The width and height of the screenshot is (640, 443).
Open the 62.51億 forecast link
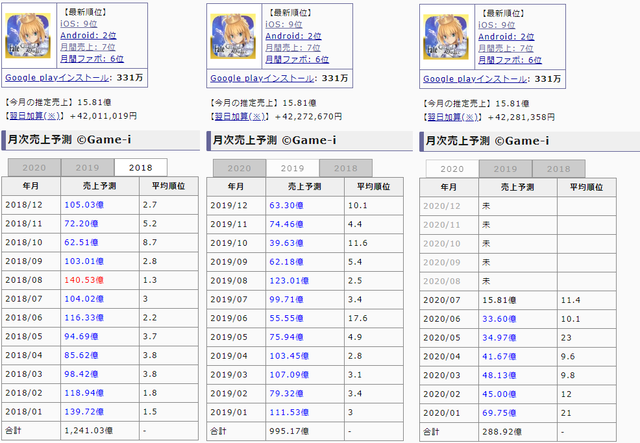coord(81,243)
